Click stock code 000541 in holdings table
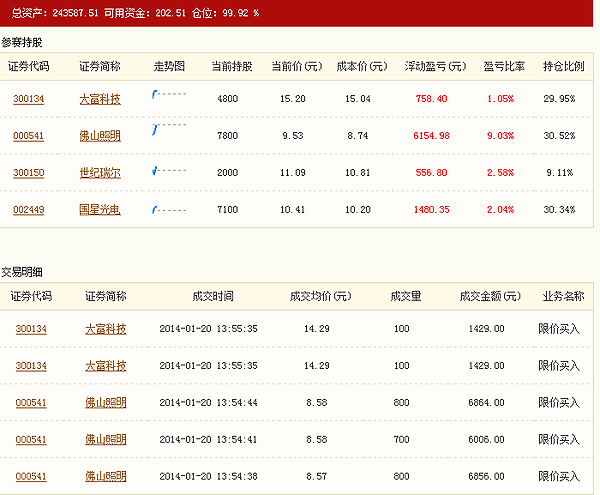Viewport: 600px width, 495px height. point(29,136)
